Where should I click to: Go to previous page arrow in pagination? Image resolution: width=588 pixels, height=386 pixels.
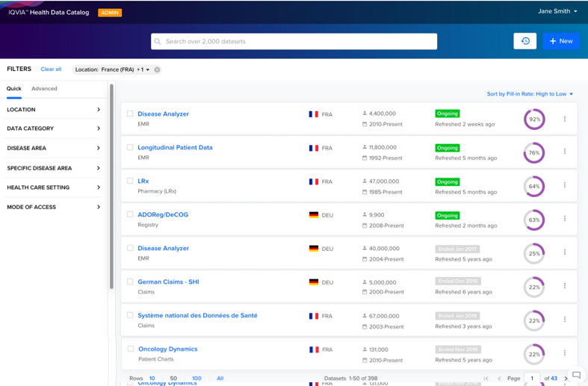click(x=499, y=378)
